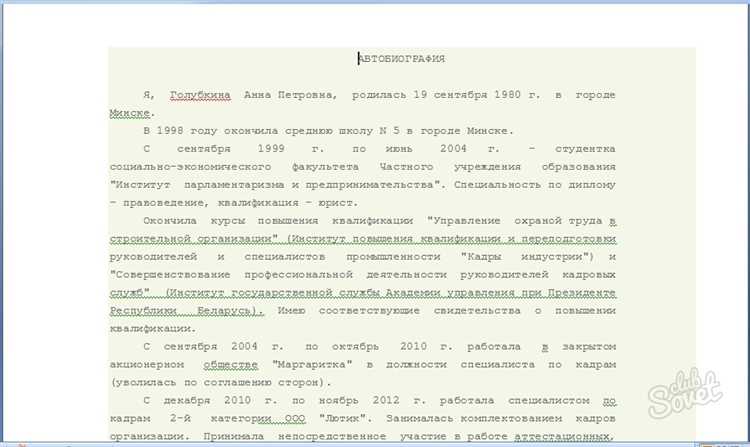Screen dimensions: 750x447
Task: Click the underlined word Президенте
Action: (582, 293)
